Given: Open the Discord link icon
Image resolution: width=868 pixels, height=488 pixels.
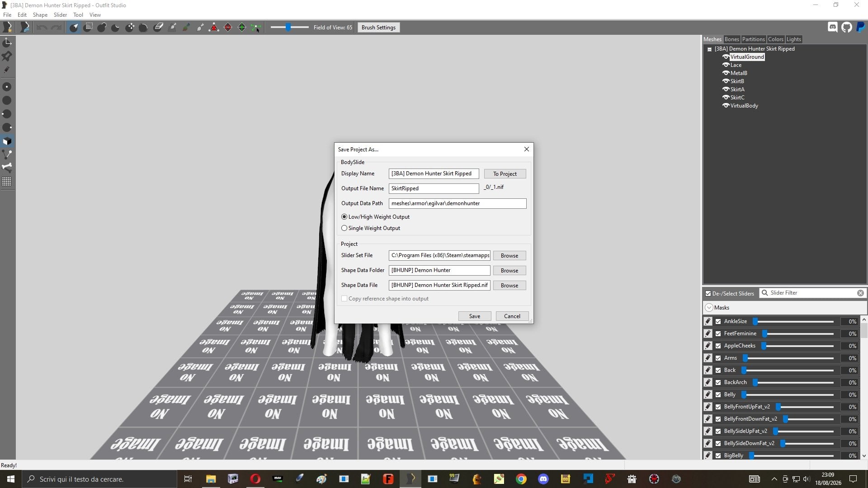Looking at the screenshot, I should pyautogui.click(x=832, y=27).
